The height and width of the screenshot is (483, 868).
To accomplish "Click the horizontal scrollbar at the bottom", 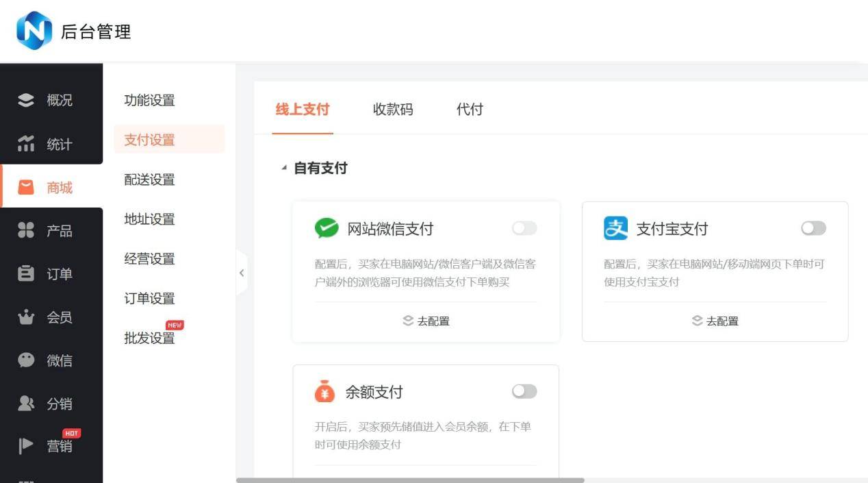I will (x=410, y=480).
